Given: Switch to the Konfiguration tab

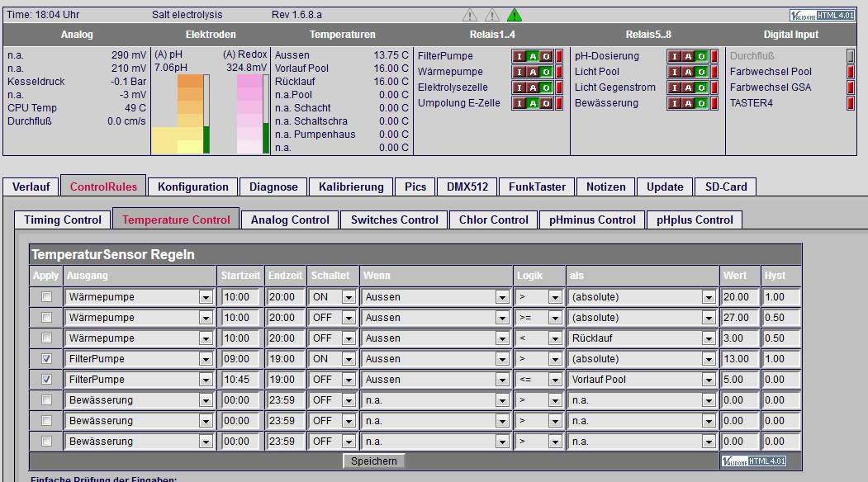Looking at the screenshot, I should 192,187.
